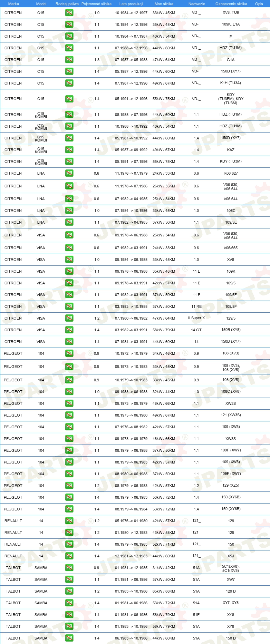Click petrol icon in C15 K1H (TU3A) row

[x=69, y=83]
